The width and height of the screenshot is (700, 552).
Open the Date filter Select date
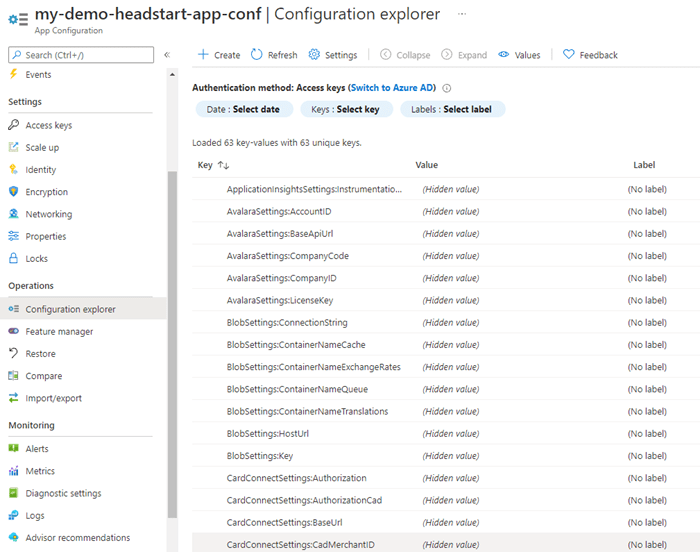244,109
